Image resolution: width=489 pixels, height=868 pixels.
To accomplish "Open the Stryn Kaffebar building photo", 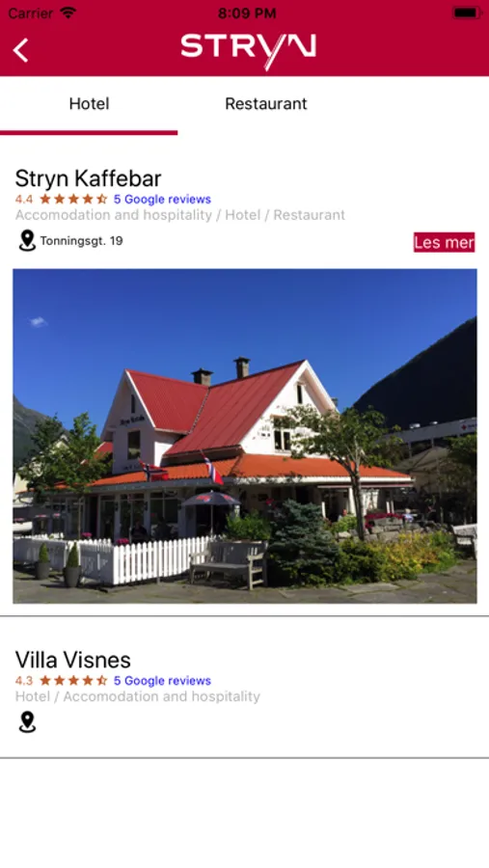I will 245,436.
